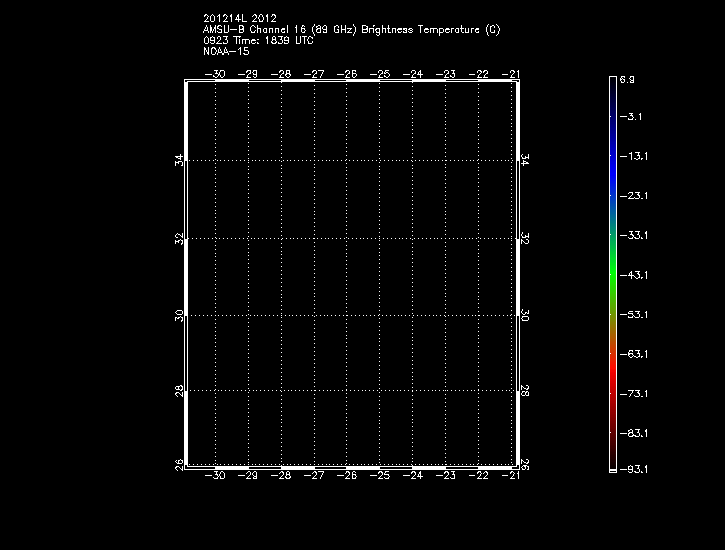Click the -21 longitude label on top axis
The image size is (725, 550).
512,74
